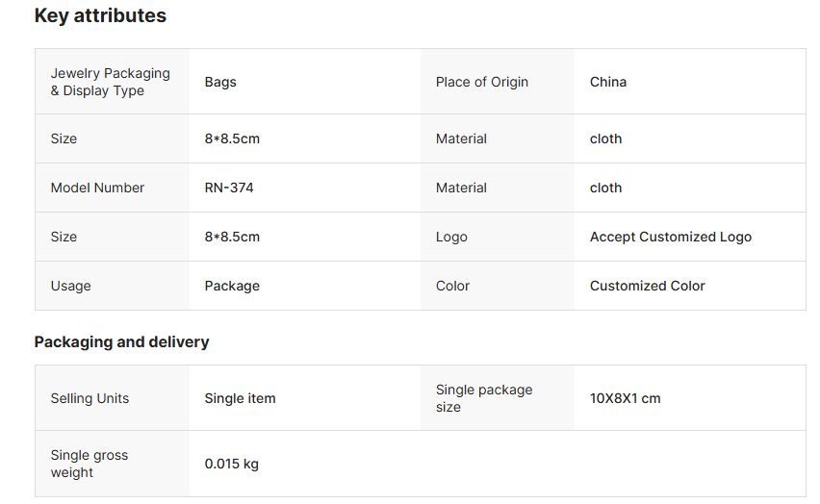Select the RN-374 model number value
Screen dimensions: 820x504
229,189
